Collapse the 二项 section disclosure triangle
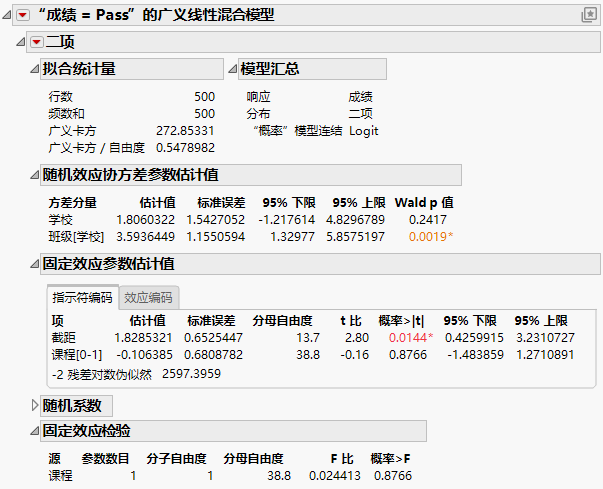Screen dimensions: 603x489 (x=21, y=42)
